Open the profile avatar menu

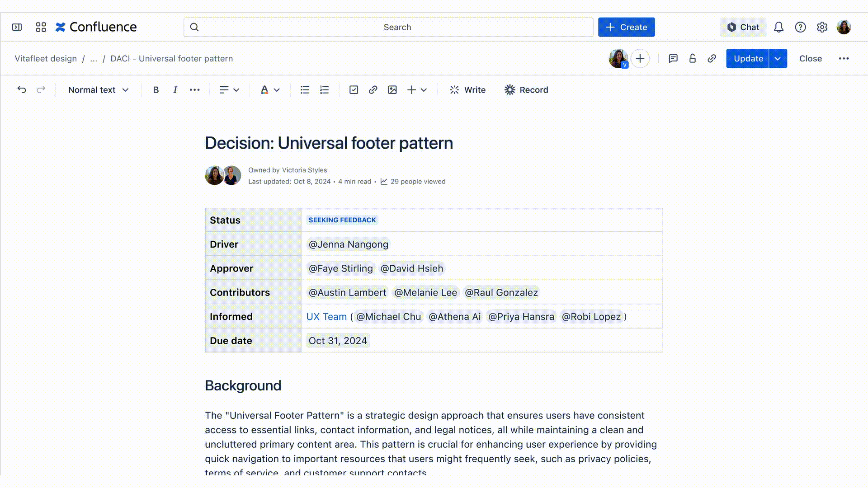click(x=844, y=27)
